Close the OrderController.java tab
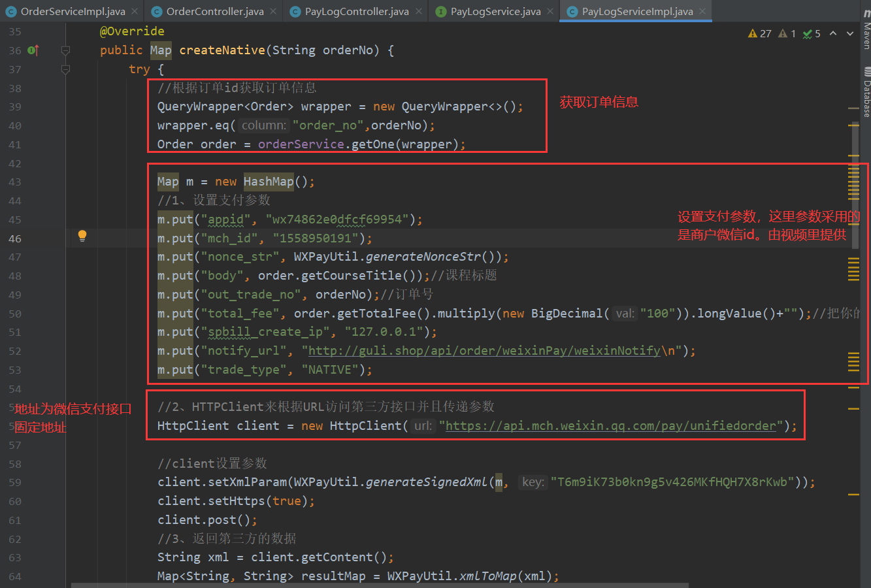 click(x=272, y=11)
